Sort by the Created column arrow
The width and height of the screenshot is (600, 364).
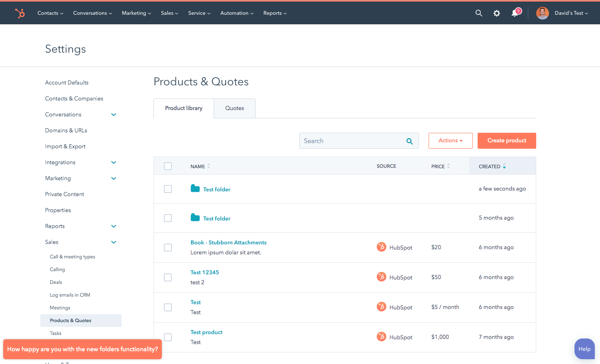[504, 166]
